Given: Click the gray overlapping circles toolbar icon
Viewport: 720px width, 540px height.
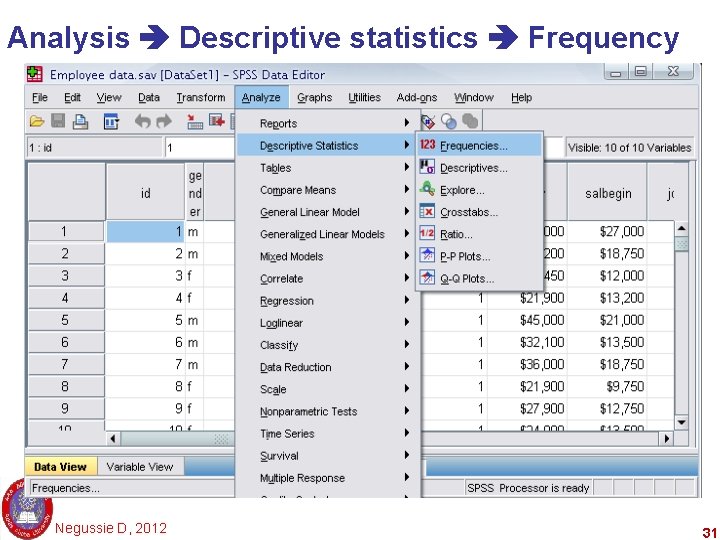Looking at the screenshot, I should [x=470, y=122].
